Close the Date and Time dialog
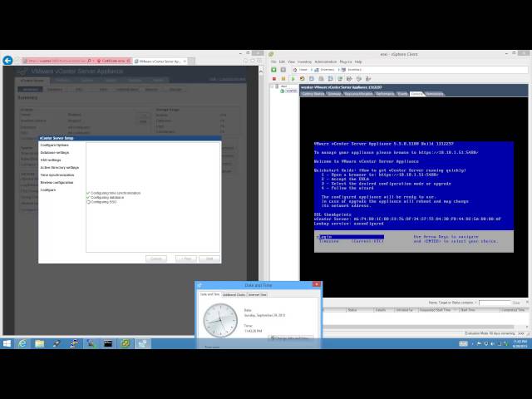 (x=316, y=284)
